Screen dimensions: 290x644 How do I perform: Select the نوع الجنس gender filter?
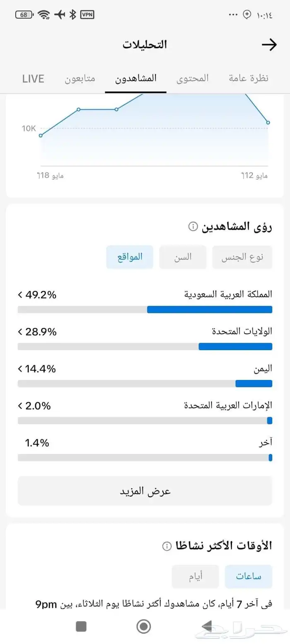coord(242,257)
